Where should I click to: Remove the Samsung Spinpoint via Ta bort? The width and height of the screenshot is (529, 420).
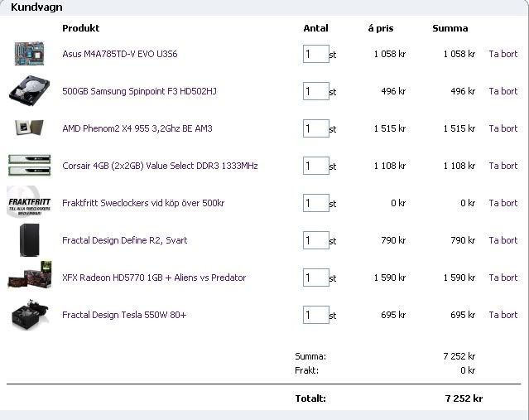503,91
